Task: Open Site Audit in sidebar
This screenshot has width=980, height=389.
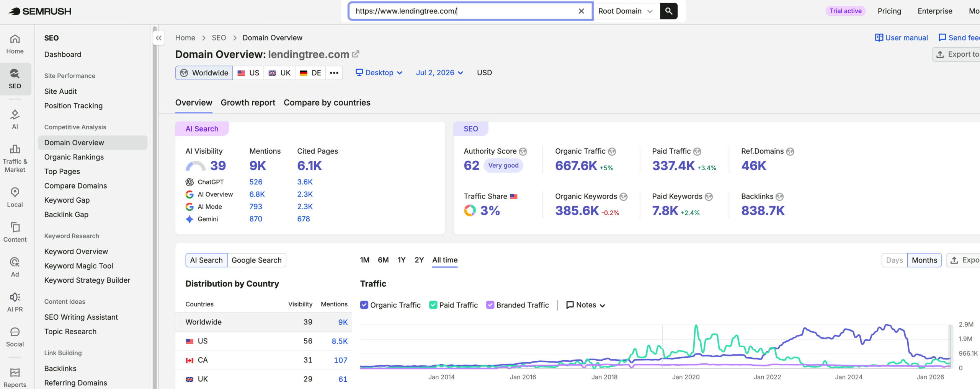Action: click(60, 91)
